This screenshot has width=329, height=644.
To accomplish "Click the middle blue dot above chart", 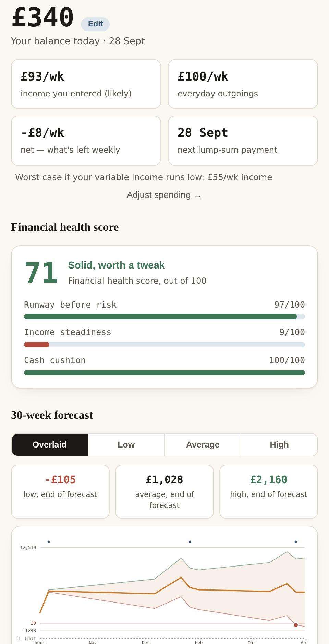I will pos(190,542).
